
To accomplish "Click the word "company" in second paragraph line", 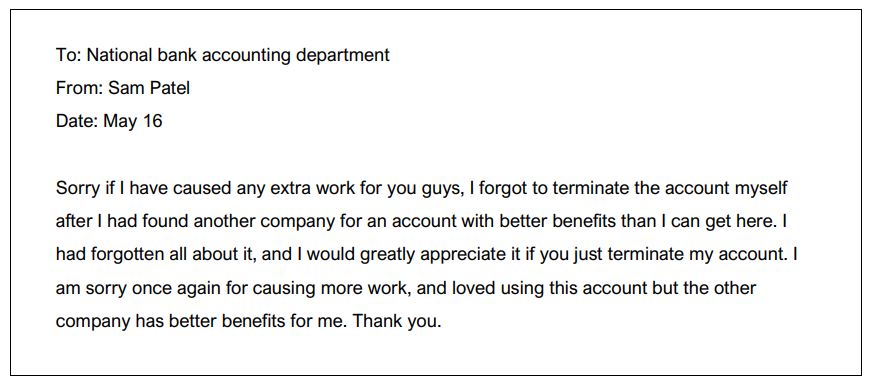I will pyautogui.click(x=298, y=222).
